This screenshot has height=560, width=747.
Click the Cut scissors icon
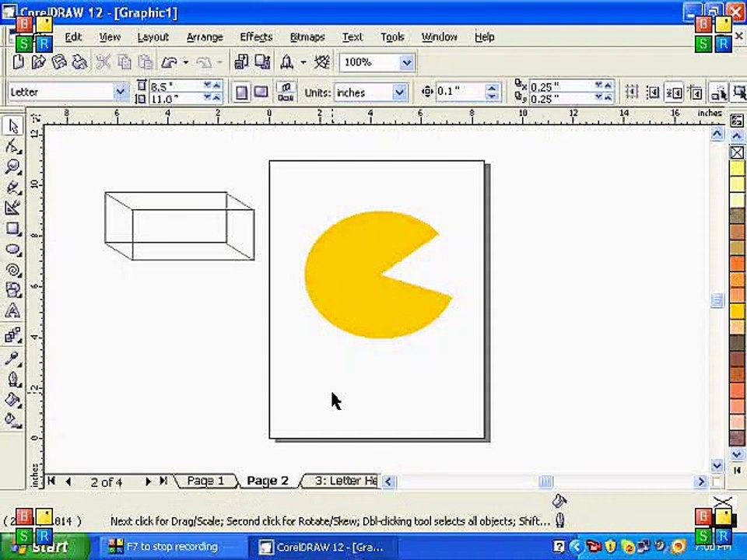point(103,62)
